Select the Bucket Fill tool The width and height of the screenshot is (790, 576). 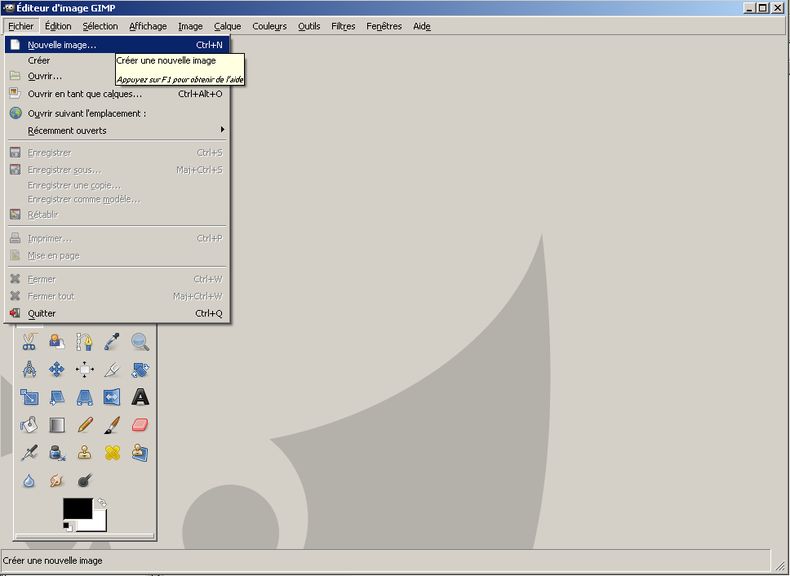coord(29,425)
